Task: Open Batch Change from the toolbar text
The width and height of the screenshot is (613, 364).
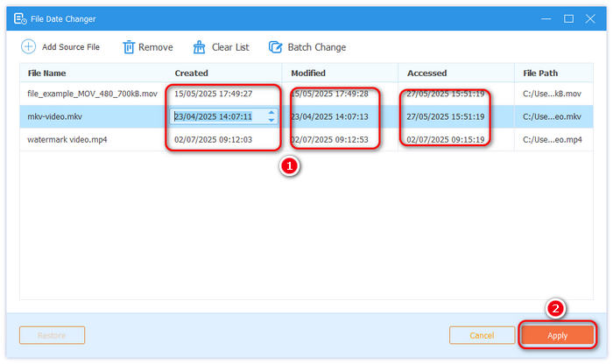Action: 317,47
